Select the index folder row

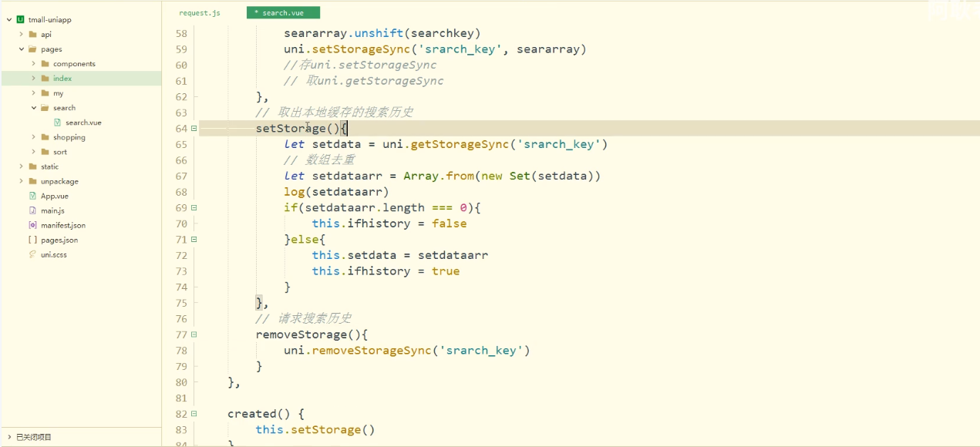(81, 78)
